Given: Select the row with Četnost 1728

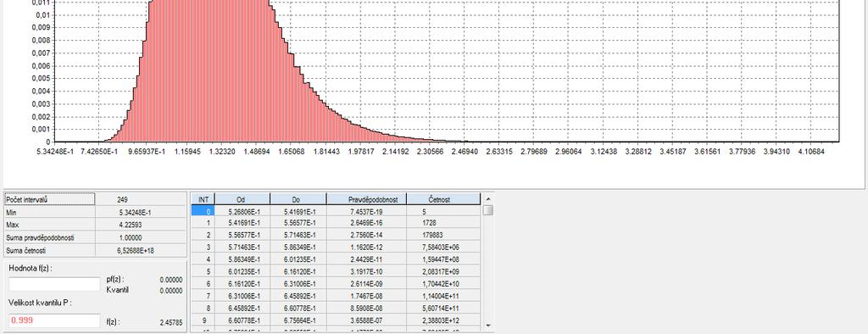Looking at the screenshot, I should pos(336,223).
